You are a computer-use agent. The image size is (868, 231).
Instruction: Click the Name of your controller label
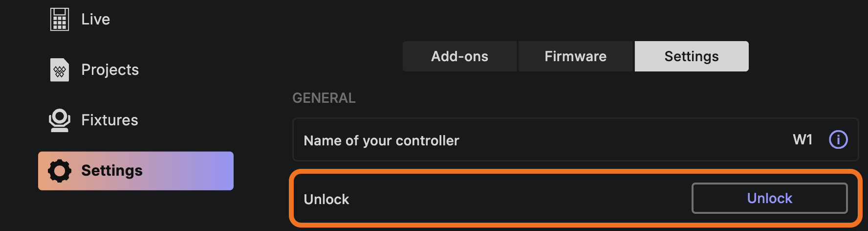tap(381, 141)
